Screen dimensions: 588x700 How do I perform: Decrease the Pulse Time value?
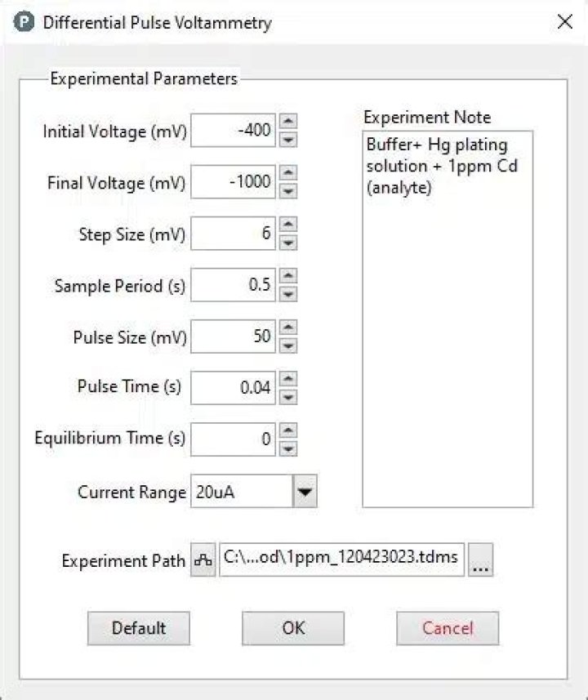[288, 398]
